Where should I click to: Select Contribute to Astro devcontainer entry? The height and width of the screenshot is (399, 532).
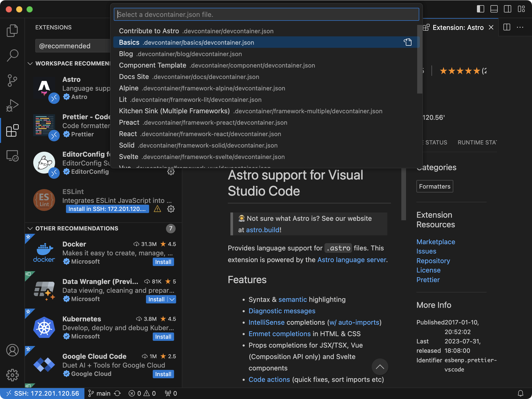[x=265, y=31]
